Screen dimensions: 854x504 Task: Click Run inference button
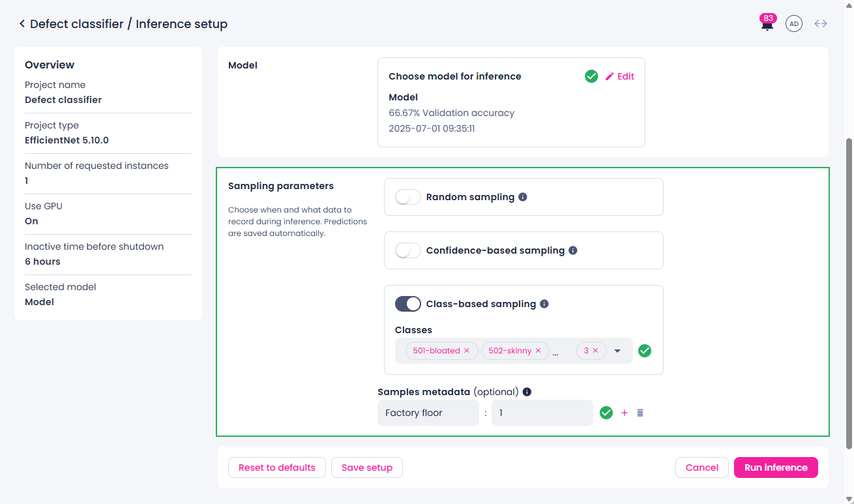[776, 467]
